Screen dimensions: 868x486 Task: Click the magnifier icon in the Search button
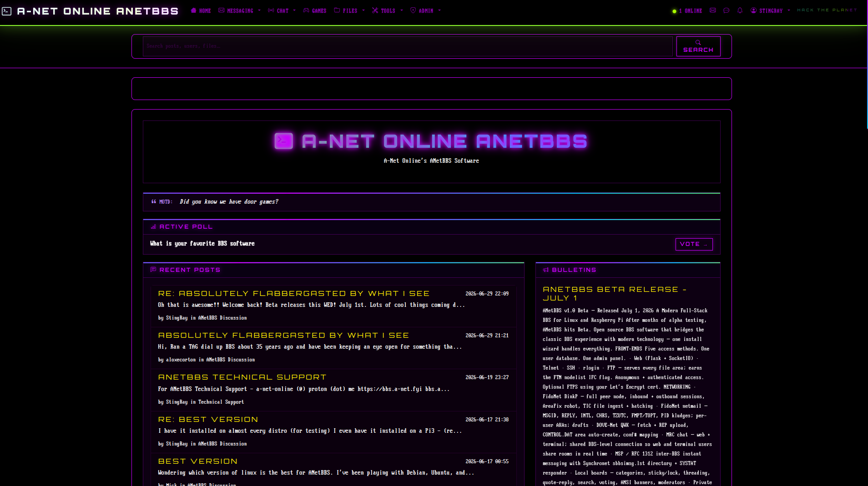click(698, 43)
